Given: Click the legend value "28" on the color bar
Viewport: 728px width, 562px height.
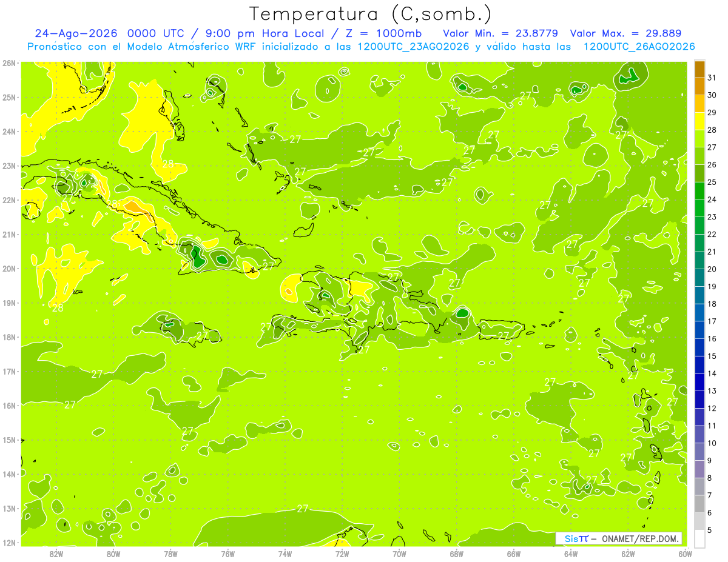Looking at the screenshot, I should (712, 130).
